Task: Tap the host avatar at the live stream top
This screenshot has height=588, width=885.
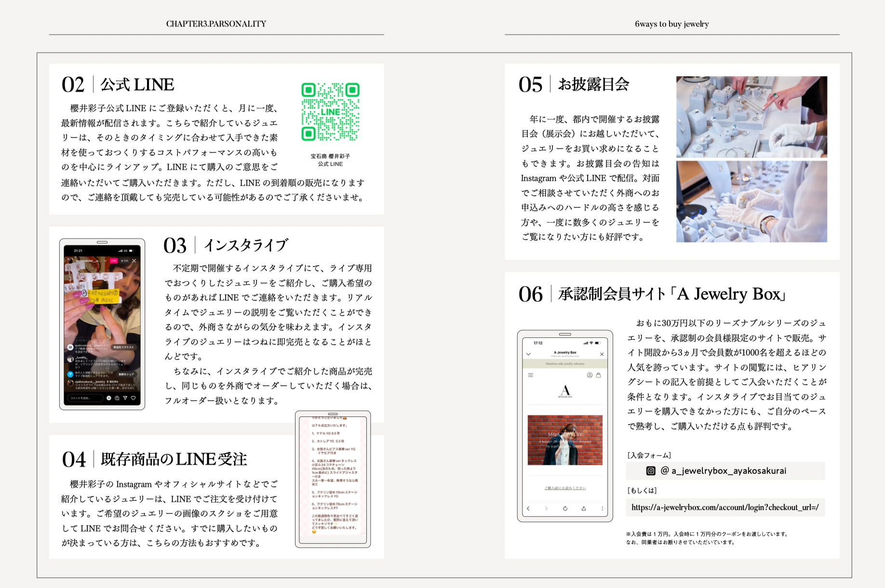Action: click(70, 261)
